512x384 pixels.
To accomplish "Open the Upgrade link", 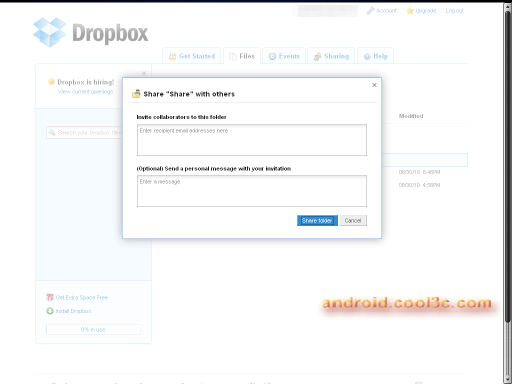I will tap(426, 11).
